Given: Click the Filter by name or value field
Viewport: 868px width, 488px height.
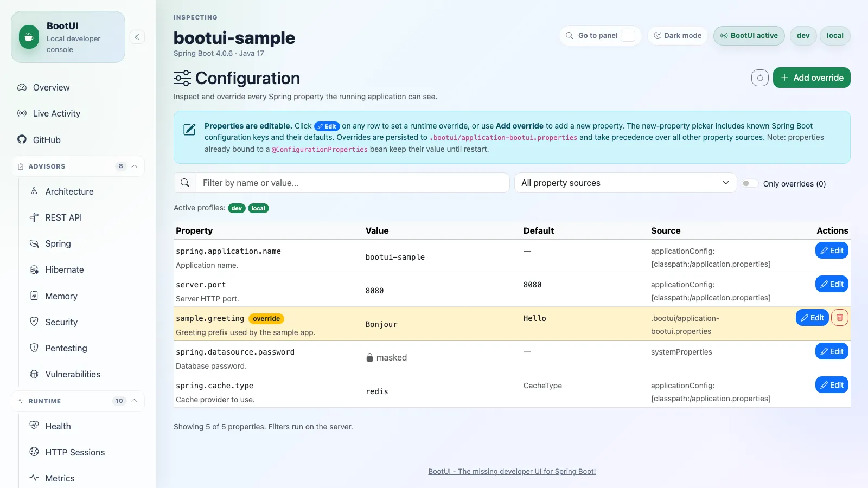Looking at the screenshot, I should point(353,183).
